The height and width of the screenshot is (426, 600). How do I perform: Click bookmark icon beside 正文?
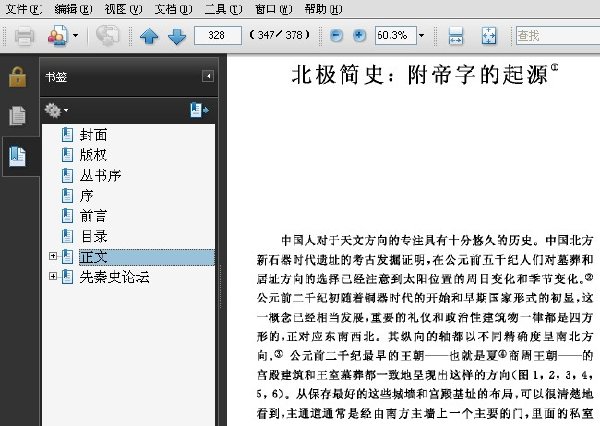pyautogui.click(x=67, y=256)
